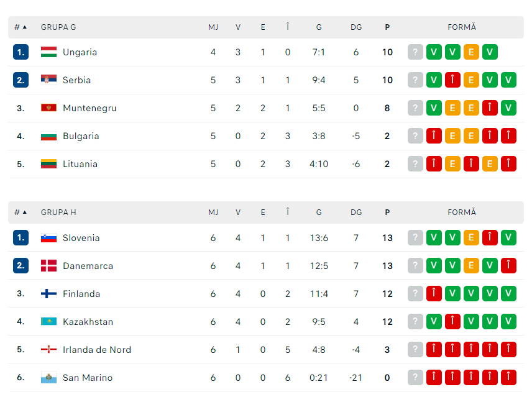Open the Danemarca team page link

[x=88, y=266]
